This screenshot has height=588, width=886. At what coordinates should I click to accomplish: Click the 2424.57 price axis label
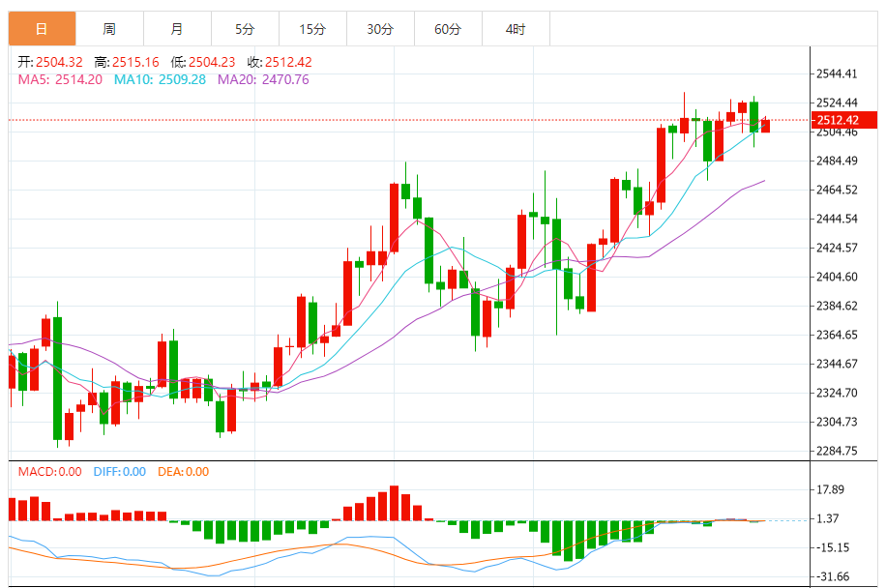(x=837, y=248)
